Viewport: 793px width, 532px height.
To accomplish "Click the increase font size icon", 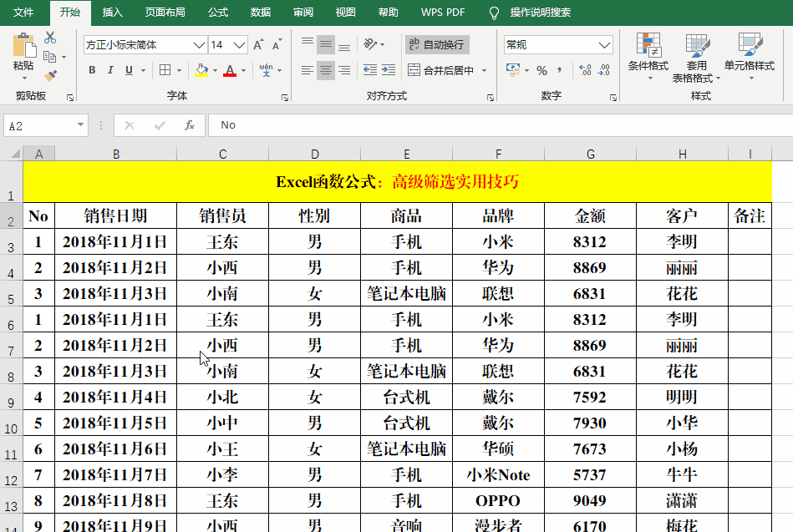I will [257, 44].
